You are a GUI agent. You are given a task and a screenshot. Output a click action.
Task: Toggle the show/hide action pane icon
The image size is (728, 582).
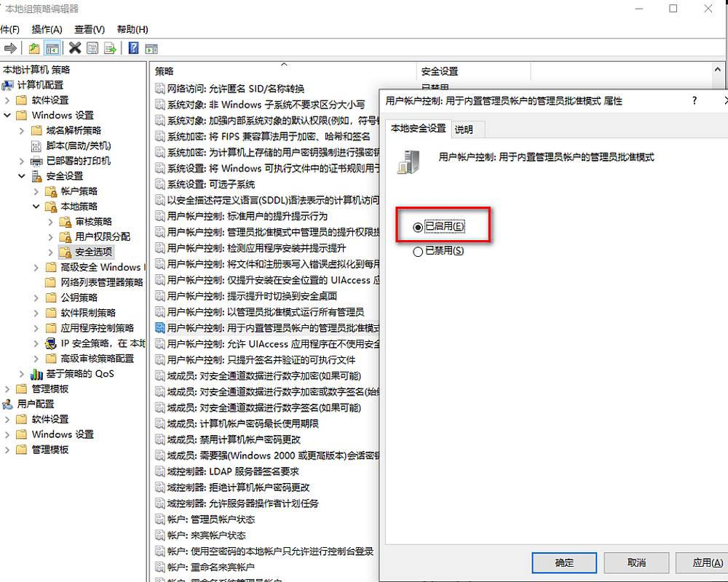[x=151, y=48]
